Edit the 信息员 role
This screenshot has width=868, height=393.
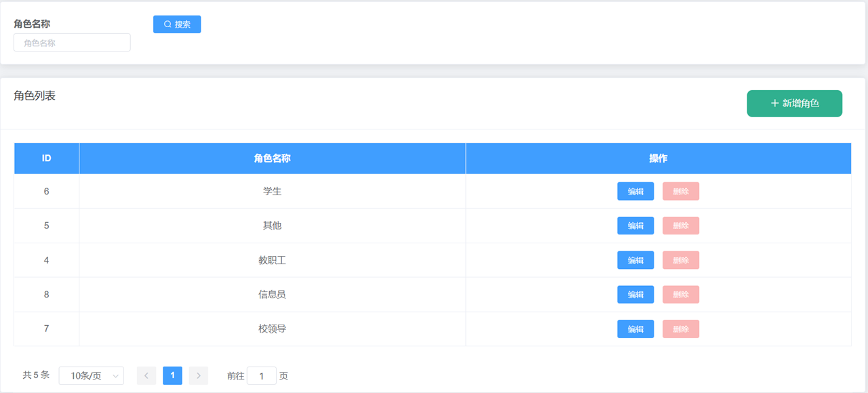(635, 295)
